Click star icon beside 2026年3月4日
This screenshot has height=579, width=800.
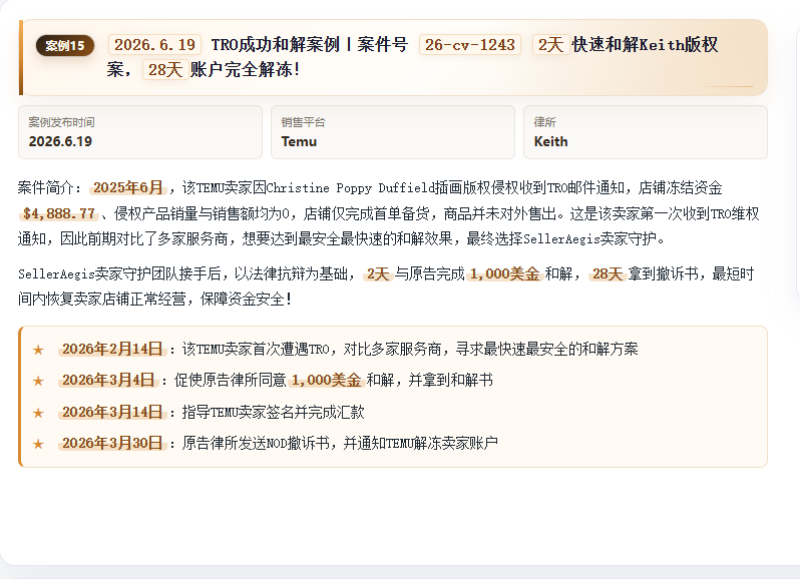pyautogui.click(x=38, y=381)
